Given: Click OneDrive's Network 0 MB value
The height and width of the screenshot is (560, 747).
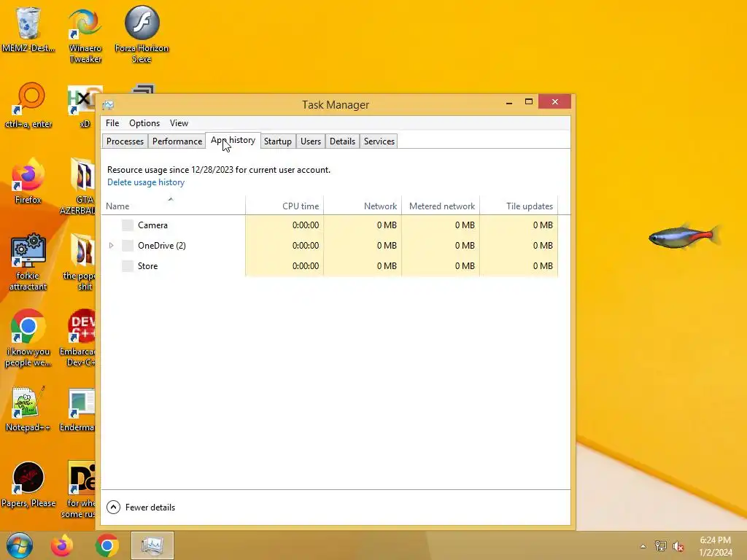Looking at the screenshot, I should 387,246.
